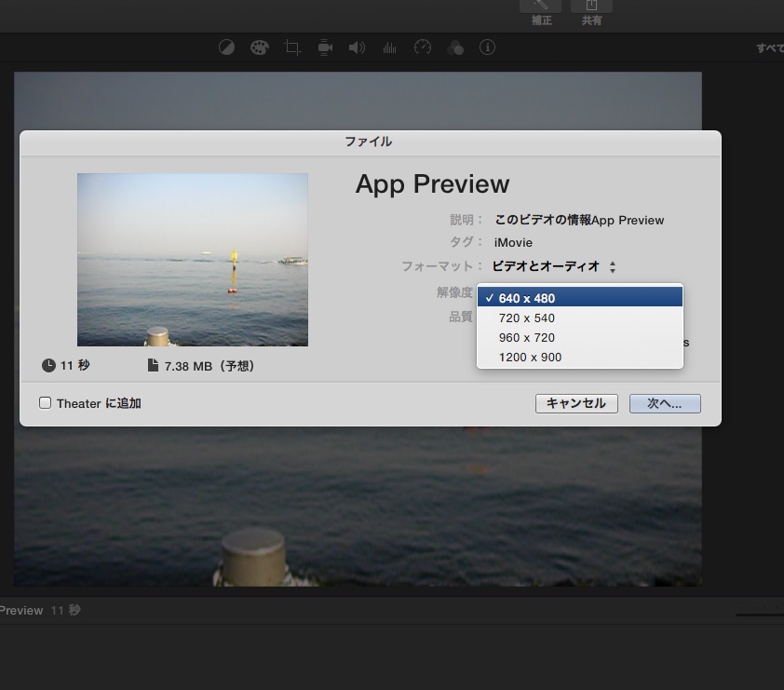
Task: Pick 960 x 720 resolution option
Action: pyautogui.click(x=579, y=338)
